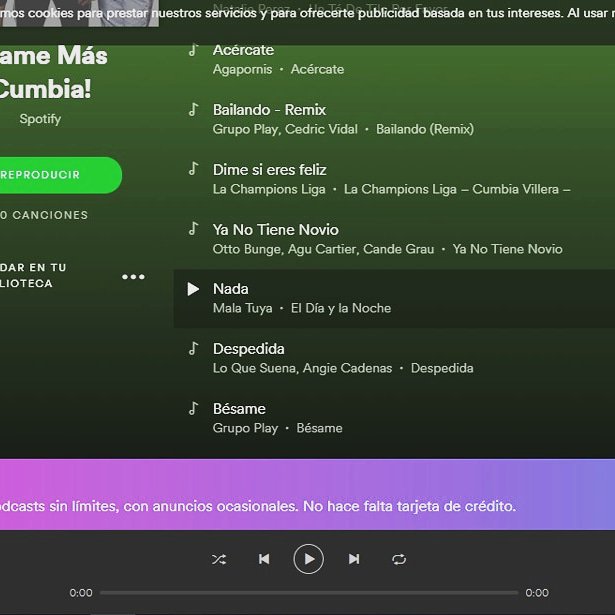Open artist Cande Grau
The height and width of the screenshot is (615, 615).
[x=398, y=249]
